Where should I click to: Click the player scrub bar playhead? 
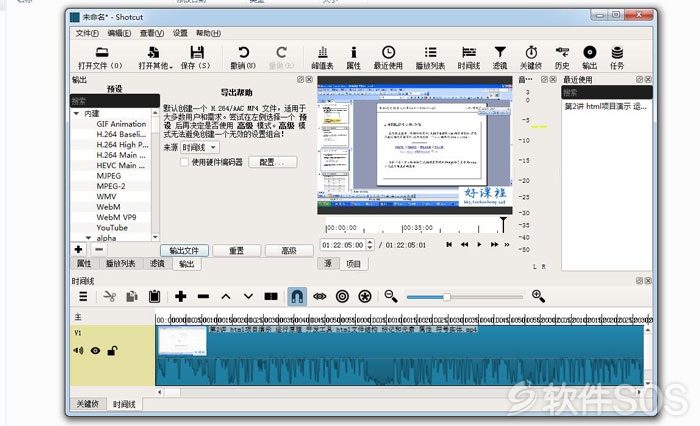503,224
